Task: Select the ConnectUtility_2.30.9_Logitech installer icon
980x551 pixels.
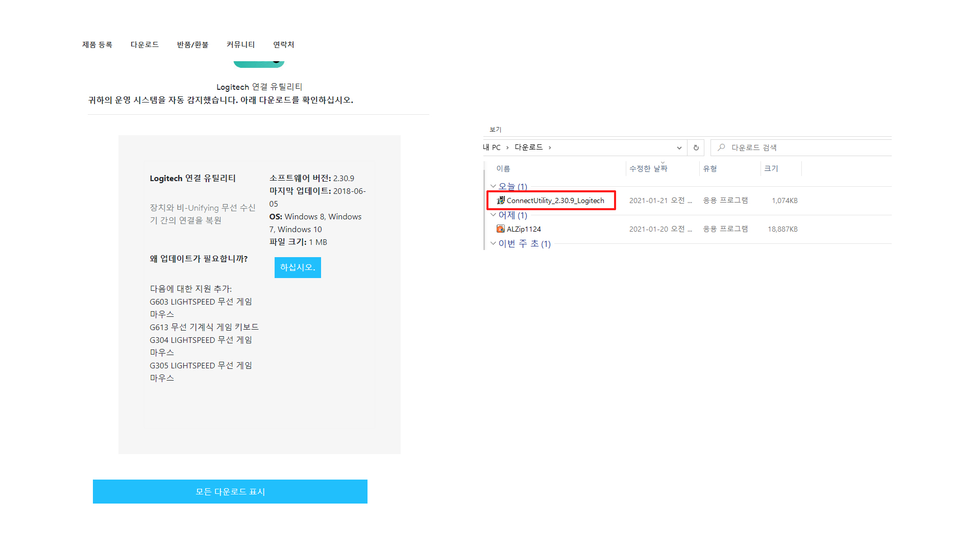Action: pyautogui.click(x=501, y=201)
